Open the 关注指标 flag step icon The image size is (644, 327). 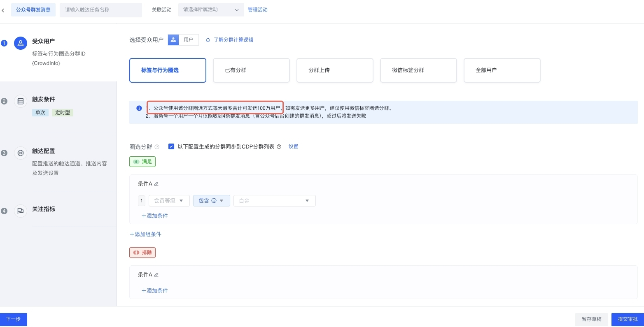pos(21,211)
